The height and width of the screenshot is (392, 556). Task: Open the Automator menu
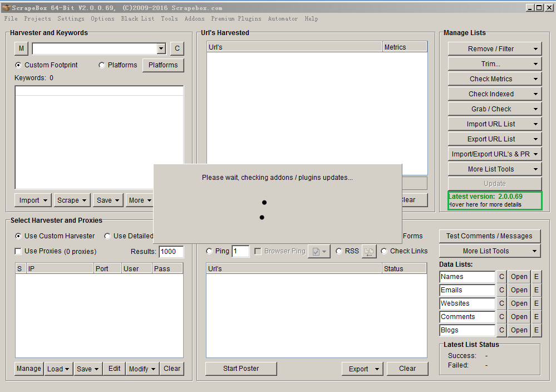pos(283,19)
